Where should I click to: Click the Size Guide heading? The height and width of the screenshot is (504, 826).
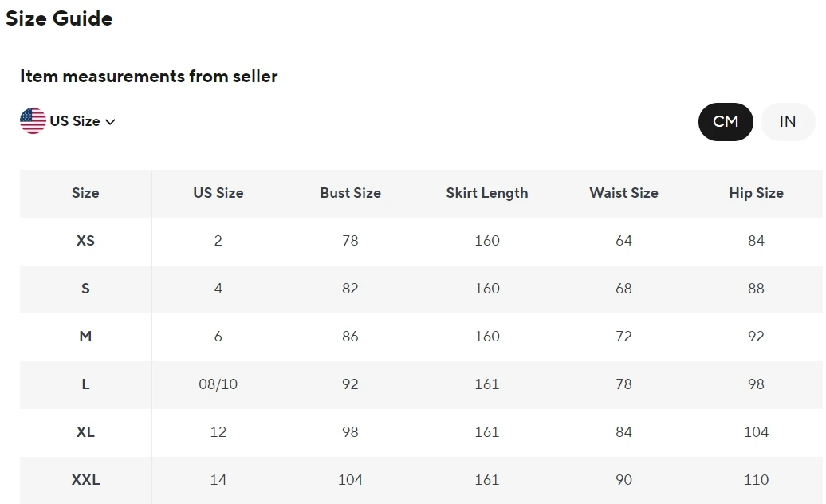tap(59, 18)
